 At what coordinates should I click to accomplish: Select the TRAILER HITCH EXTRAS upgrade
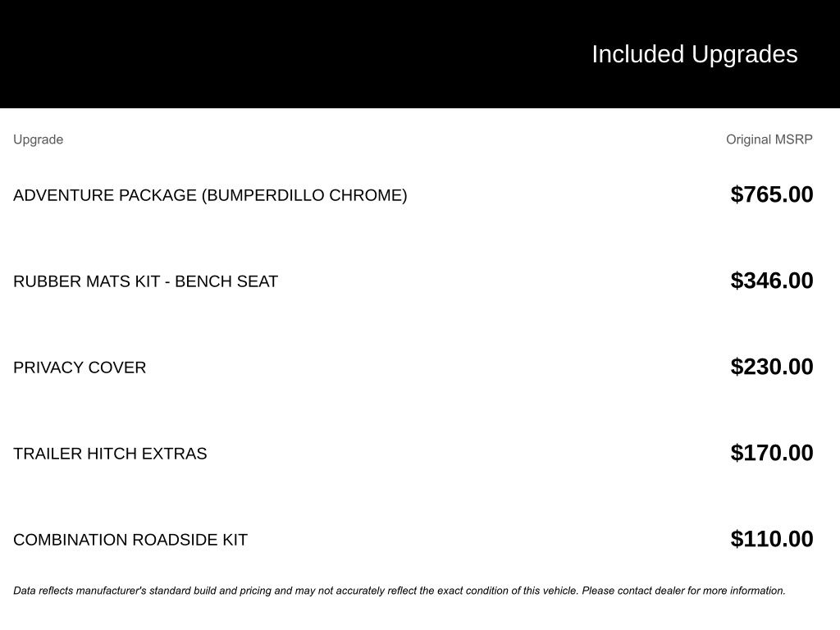pos(110,454)
